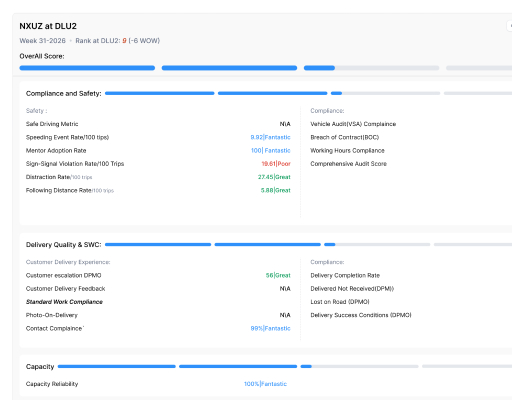
Task: Click the 100|Fantastic value
Action: [x=271, y=151]
